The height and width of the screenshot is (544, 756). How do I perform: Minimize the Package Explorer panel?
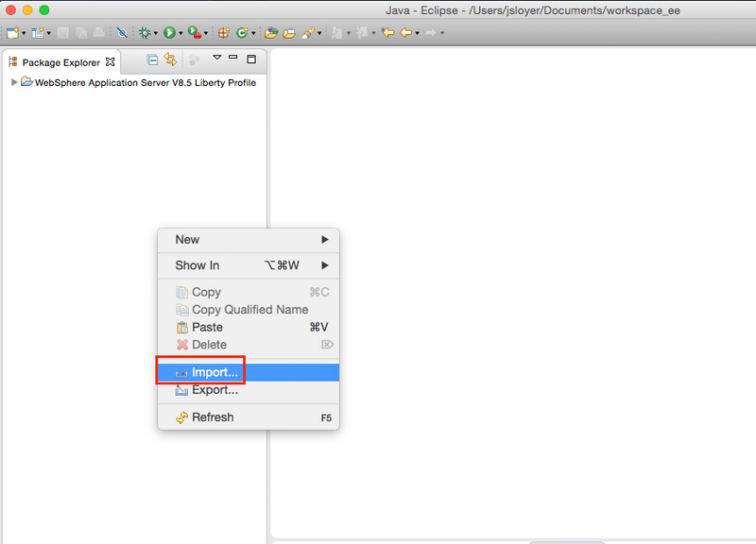pyautogui.click(x=232, y=57)
